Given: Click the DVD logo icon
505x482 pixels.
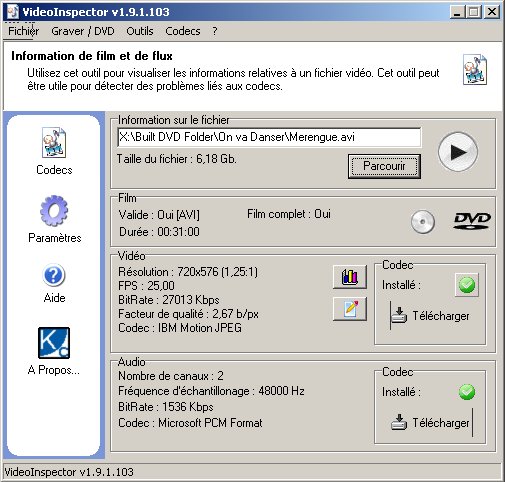Looking at the screenshot, I should (472, 221).
